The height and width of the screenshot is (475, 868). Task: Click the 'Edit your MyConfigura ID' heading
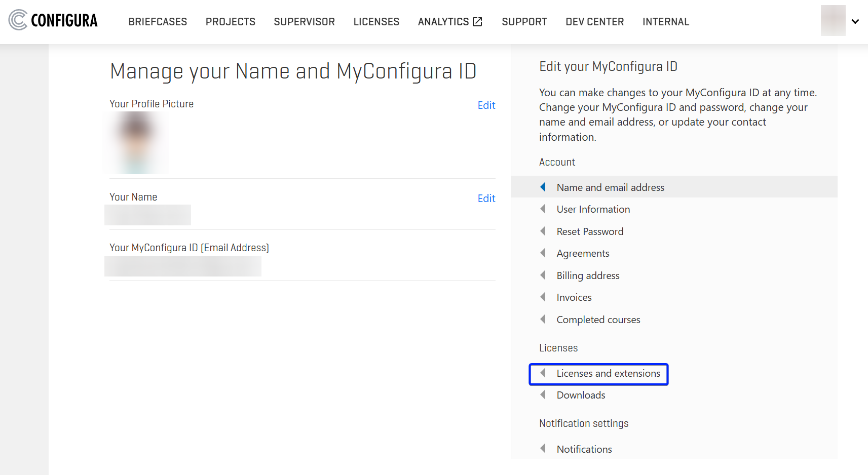608,66
